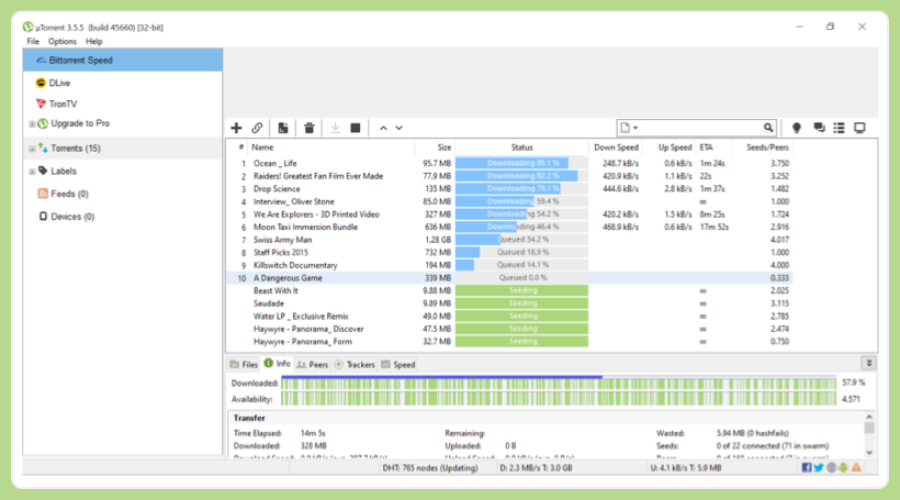Select Bittorrent Speed in sidebar
Viewport: 900px width, 500px height.
[123, 60]
